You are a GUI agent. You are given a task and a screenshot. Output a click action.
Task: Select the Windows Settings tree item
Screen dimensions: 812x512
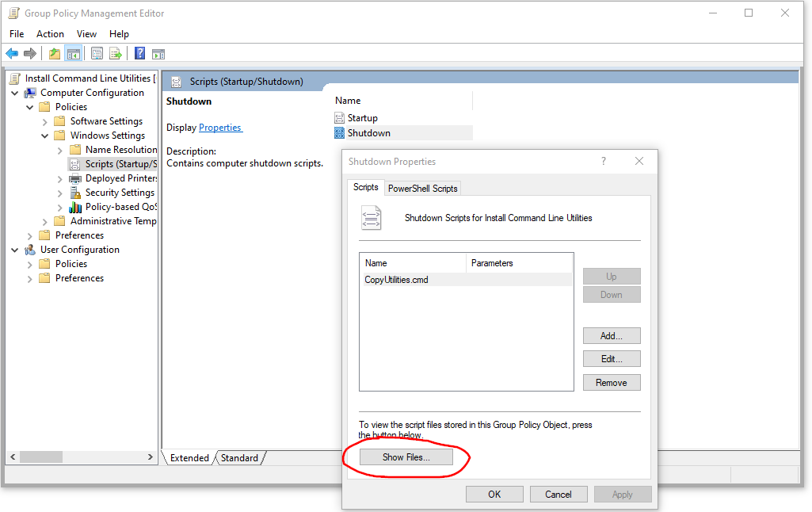pyautogui.click(x=108, y=136)
